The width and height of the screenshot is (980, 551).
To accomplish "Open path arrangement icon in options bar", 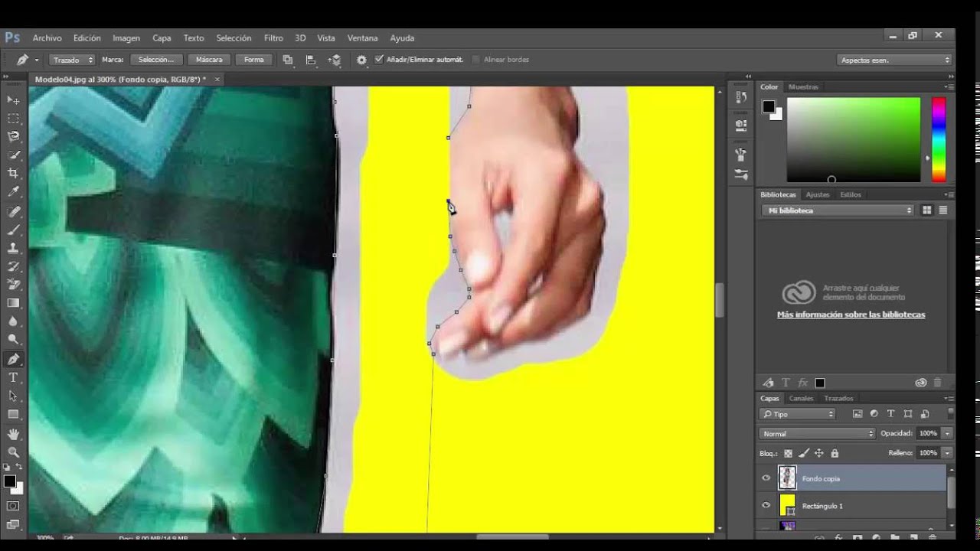I will pyautogui.click(x=335, y=60).
